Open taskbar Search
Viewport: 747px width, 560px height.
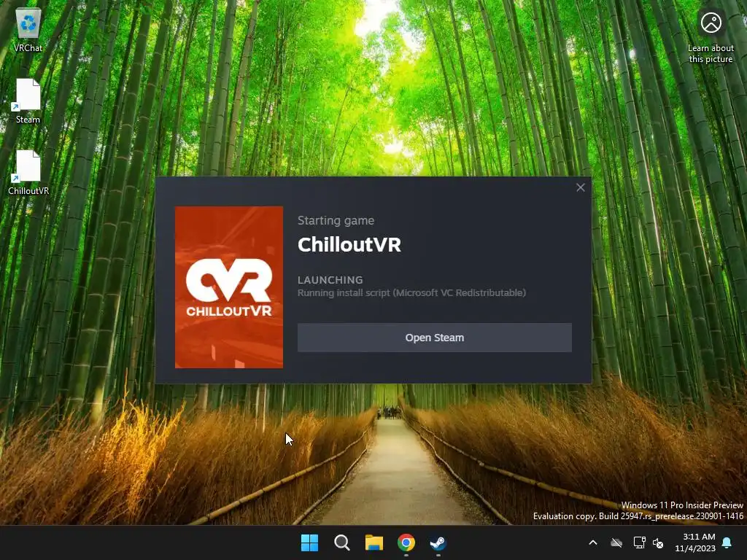(341, 542)
